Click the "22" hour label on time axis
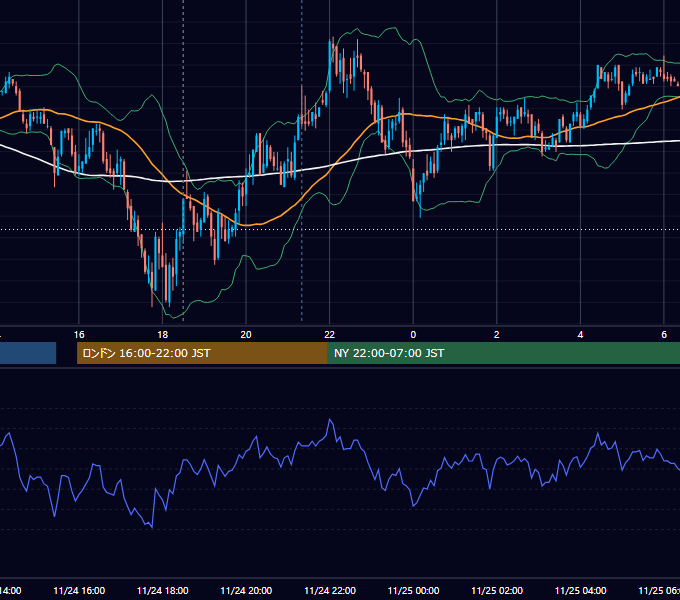This screenshot has width=680, height=600. point(330,335)
